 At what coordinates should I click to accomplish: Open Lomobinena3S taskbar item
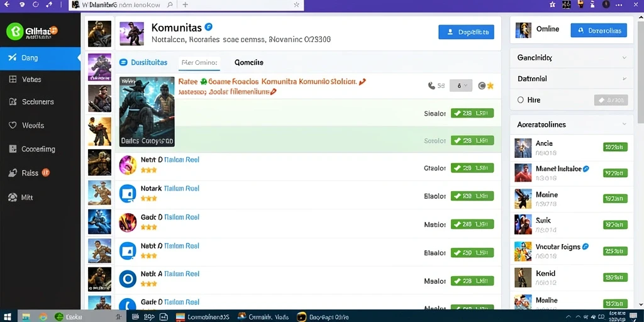[202, 317]
